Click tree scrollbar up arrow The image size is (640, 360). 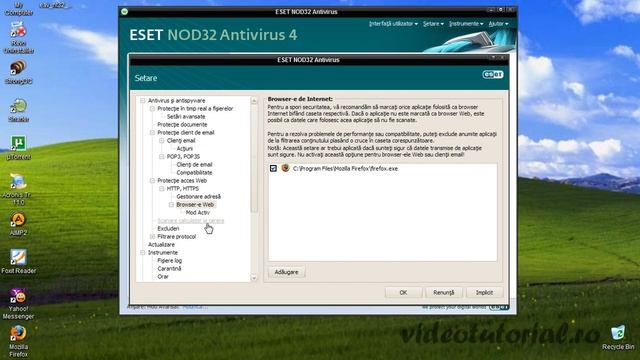click(x=254, y=100)
